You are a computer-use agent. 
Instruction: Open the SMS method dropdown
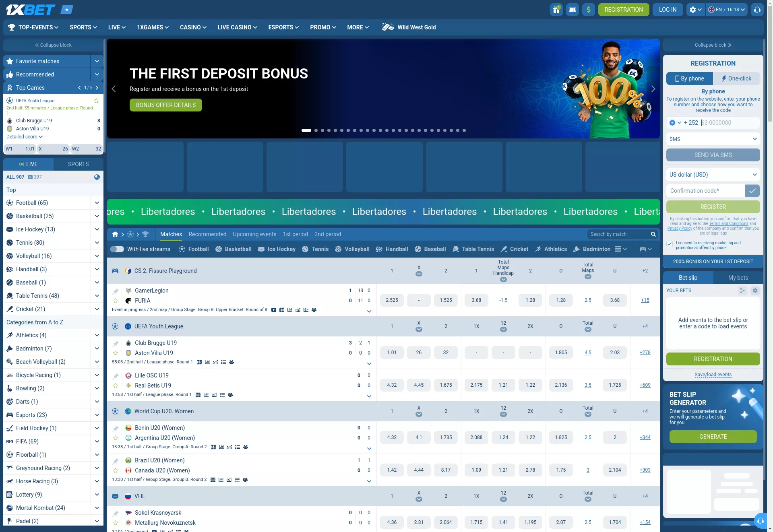tap(713, 139)
